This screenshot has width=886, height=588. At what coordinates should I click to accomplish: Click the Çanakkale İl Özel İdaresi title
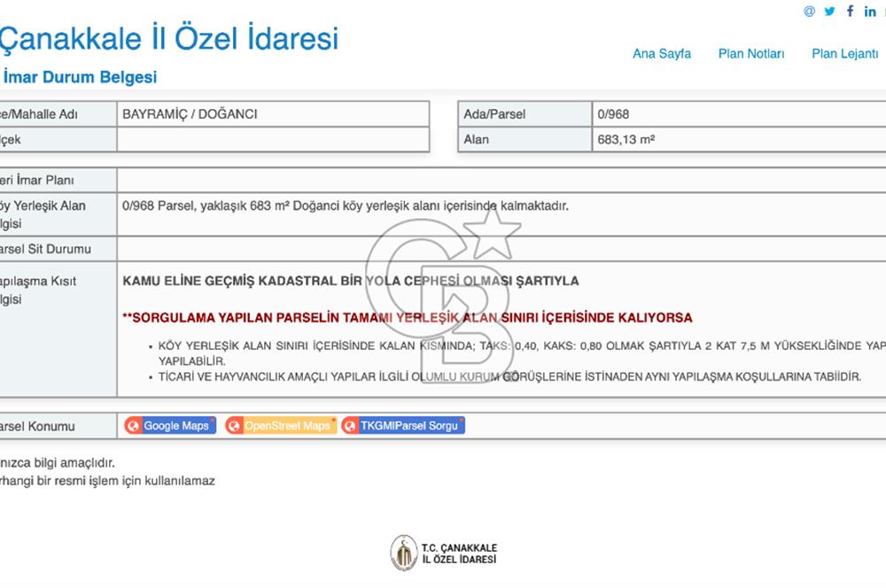pyautogui.click(x=168, y=38)
